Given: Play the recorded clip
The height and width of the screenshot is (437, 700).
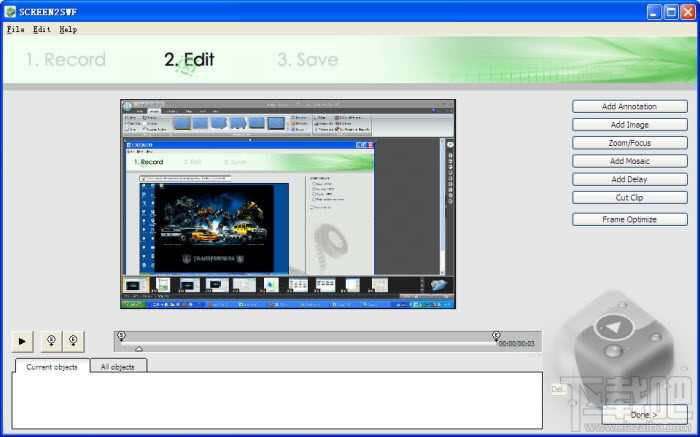Looking at the screenshot, I should point(22,341).
